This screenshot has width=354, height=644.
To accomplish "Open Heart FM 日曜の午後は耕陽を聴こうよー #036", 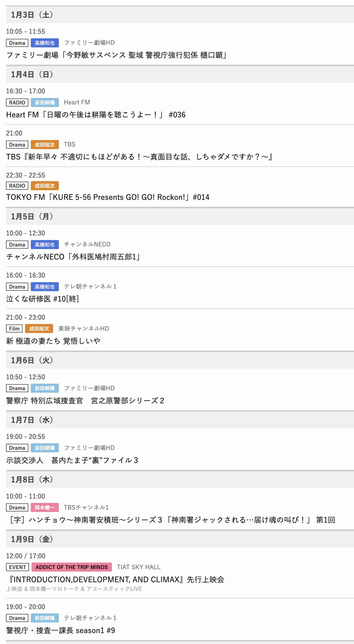I will coord(96,115).
